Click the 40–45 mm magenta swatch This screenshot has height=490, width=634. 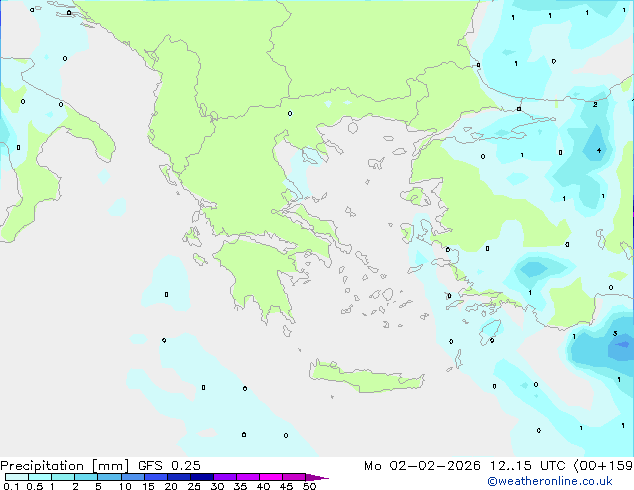point(271,477)
